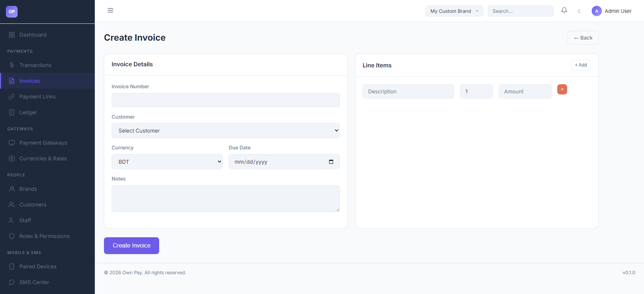Click the MOBILE & SMS section label
The height and width of the screenshot is (294, 644).
tap(24, 253)
